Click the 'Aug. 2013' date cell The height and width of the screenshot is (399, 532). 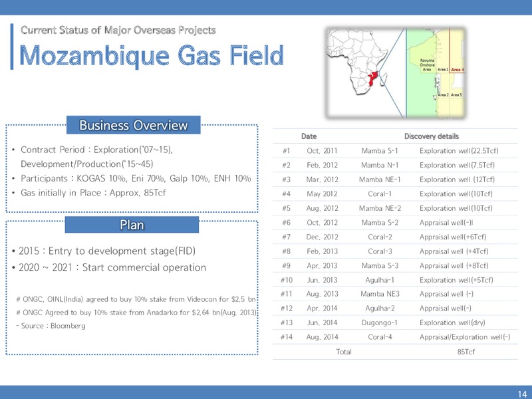point(322,294)
